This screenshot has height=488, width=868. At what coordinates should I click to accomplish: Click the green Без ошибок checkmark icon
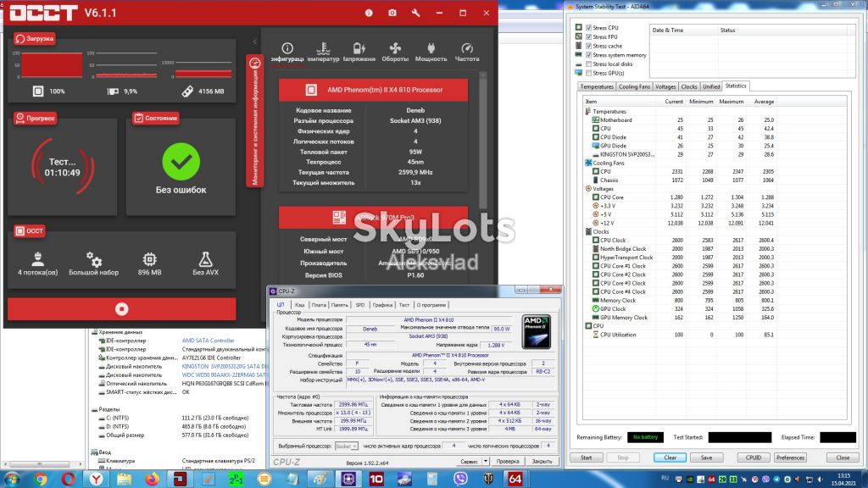tap(181, 162)
